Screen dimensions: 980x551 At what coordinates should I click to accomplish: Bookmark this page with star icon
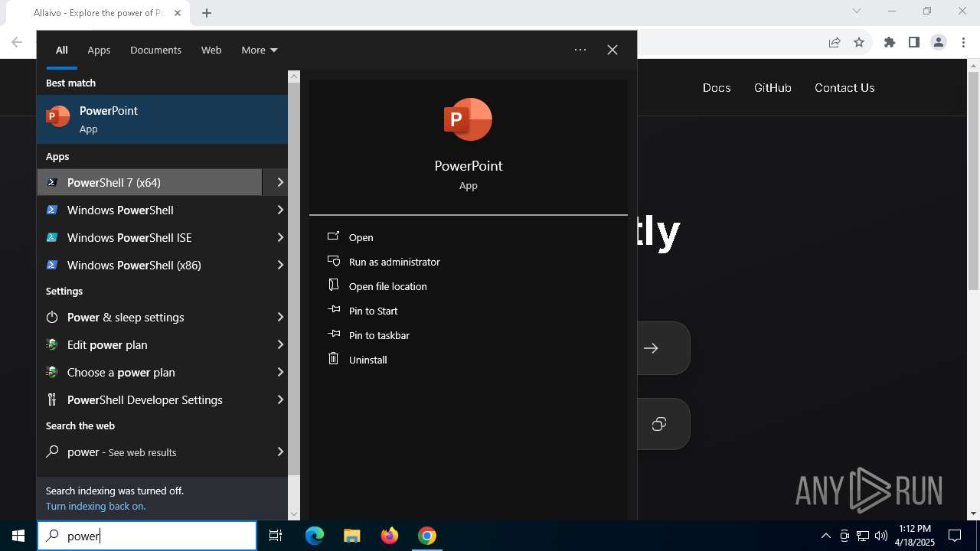click(859, 43)
